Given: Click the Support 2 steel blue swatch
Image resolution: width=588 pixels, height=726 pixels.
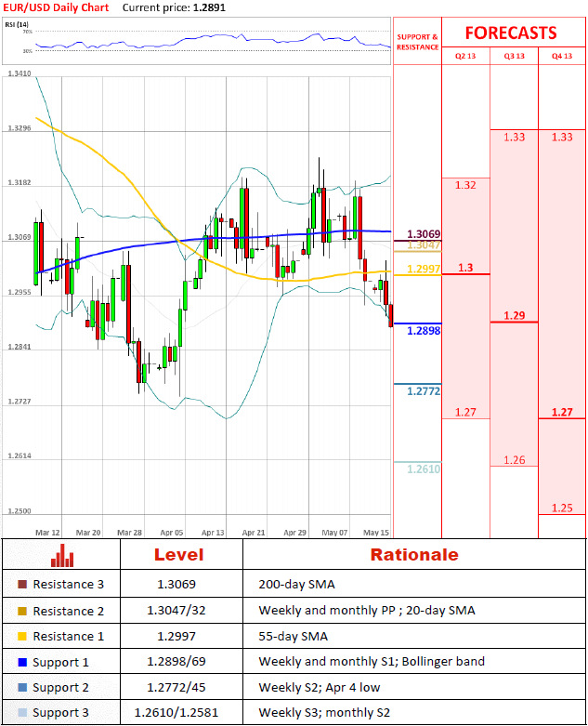Looking at the screenshot, I should (22, 687).
